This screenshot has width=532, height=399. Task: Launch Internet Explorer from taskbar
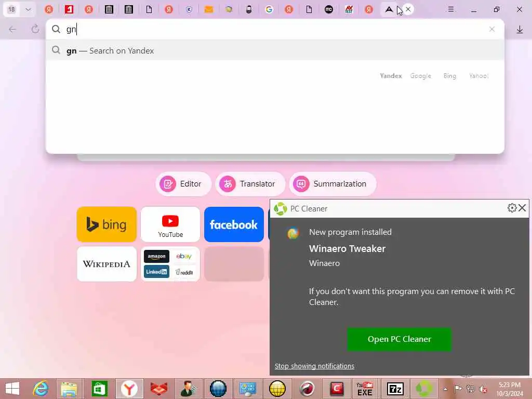[x=40, y=389]
